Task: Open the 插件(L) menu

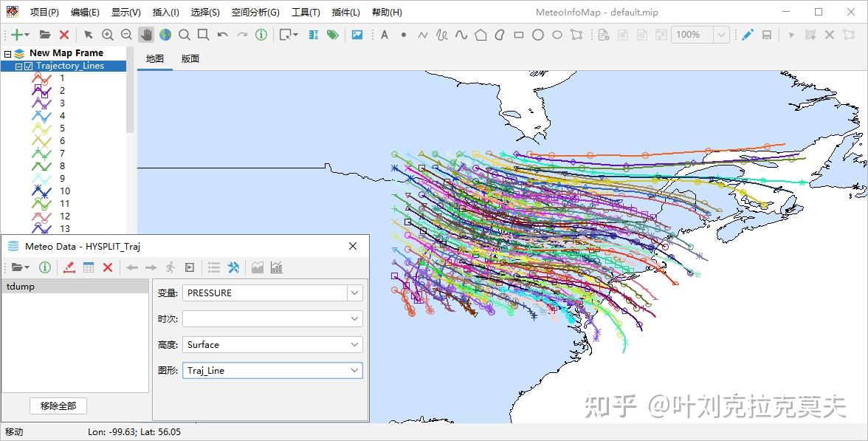Action: pos(345,12)
